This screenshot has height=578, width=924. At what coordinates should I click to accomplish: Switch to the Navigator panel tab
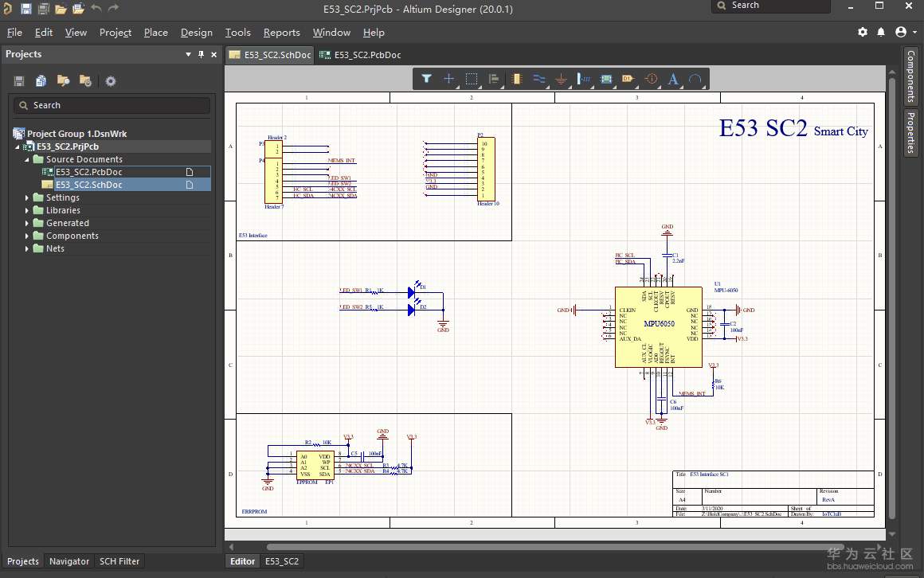click(x=69, y=561)
